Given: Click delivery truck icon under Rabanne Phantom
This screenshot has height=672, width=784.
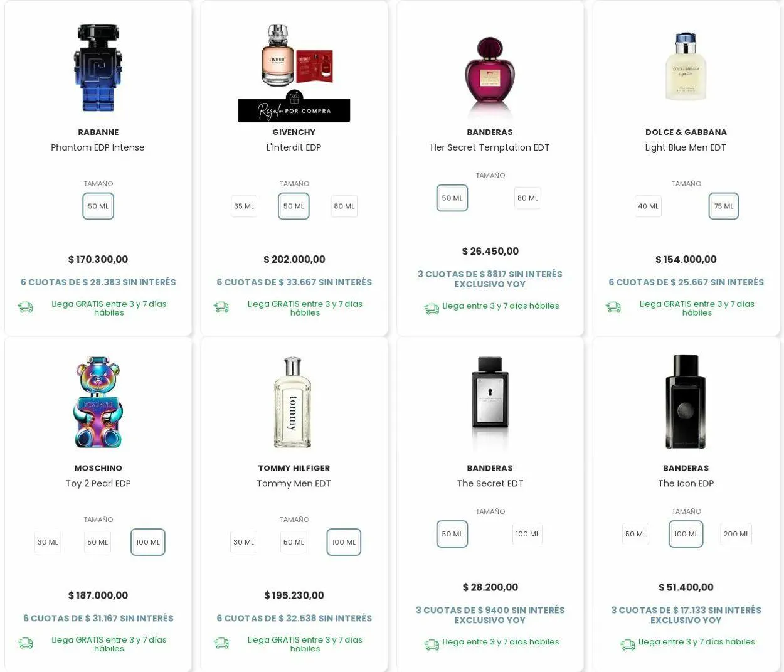Looking at the screenshot, I should click(x=25, y=307).
